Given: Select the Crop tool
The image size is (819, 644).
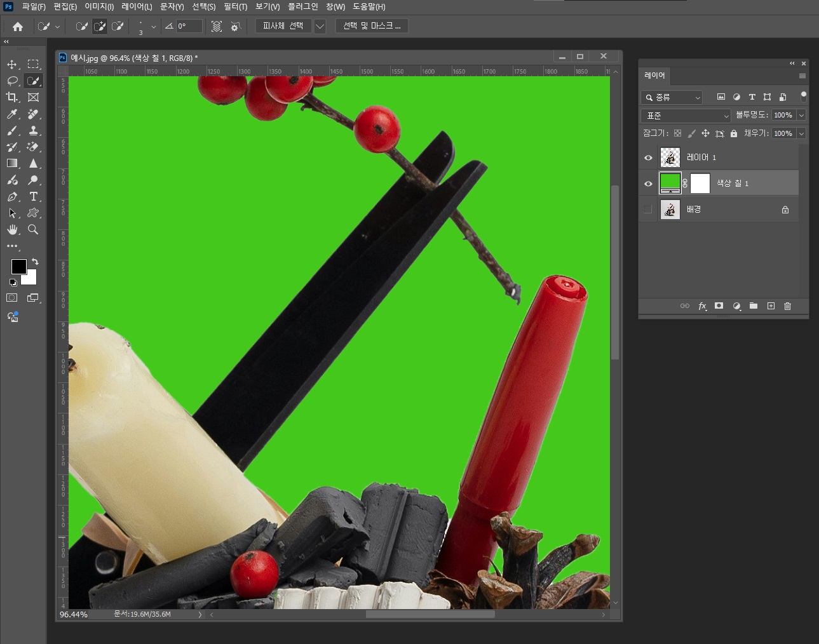Looking at the screenshot, I should click(12, 97).
